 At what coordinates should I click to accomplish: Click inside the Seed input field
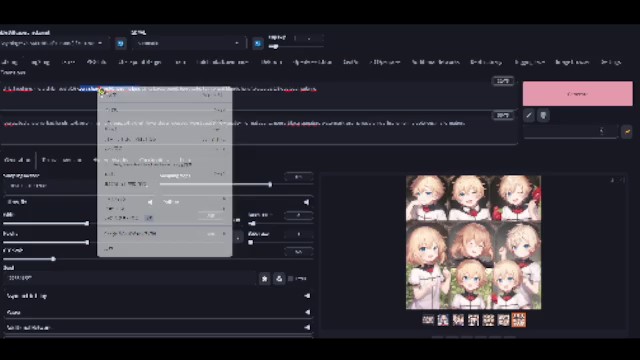130,278
